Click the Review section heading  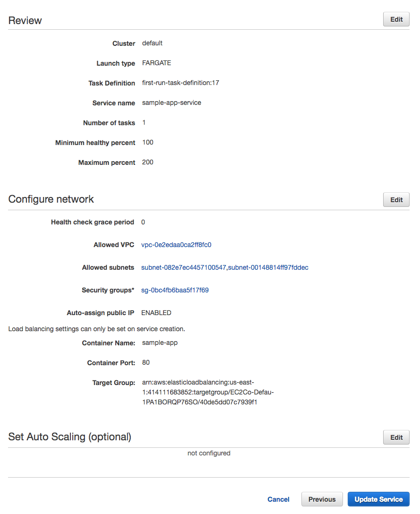(x=25, y=20)
